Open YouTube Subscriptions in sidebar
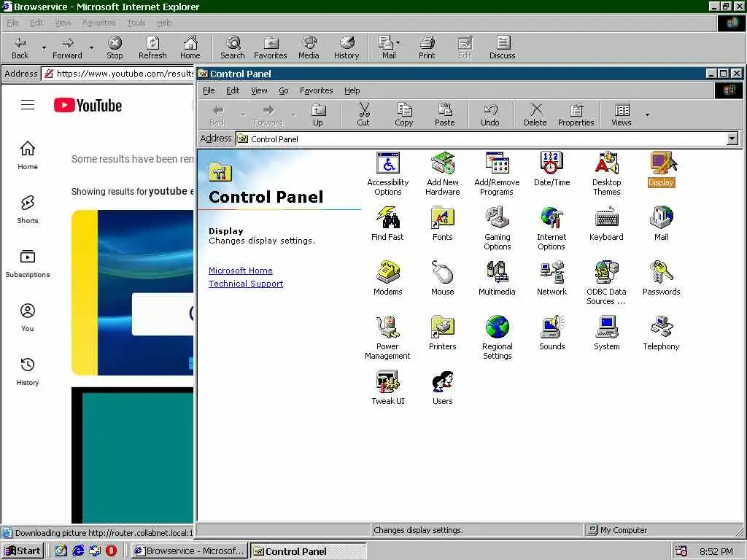Viewport: 747px width, 560px height. click(x=28, y=263)
